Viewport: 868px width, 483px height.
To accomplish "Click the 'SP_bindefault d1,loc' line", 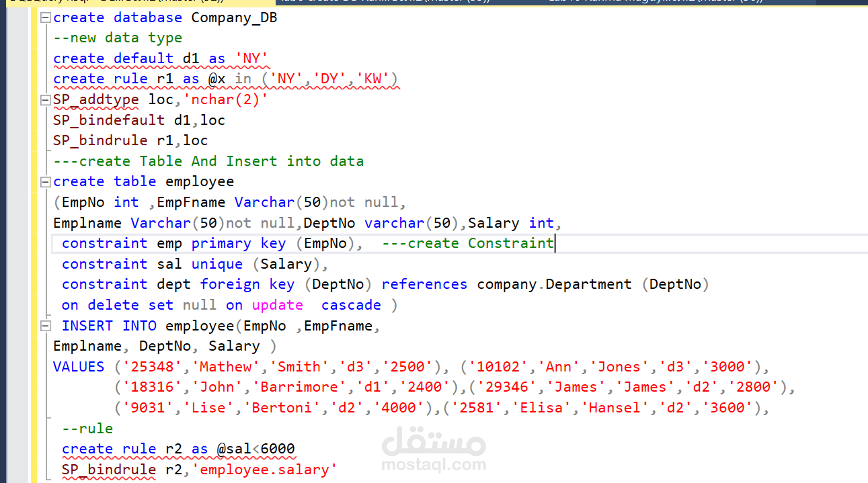I will pyautogui.click(x=139, y=120).
